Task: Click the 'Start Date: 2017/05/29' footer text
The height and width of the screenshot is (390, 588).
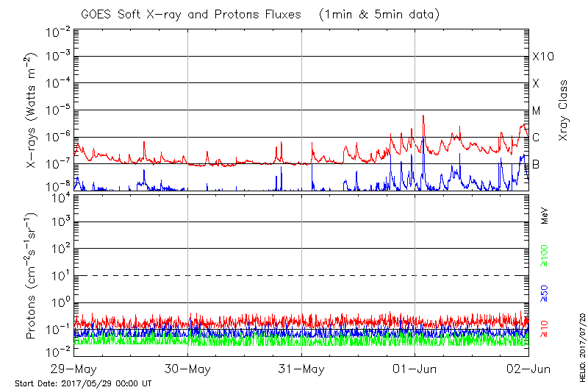Action: pos(83,383)
